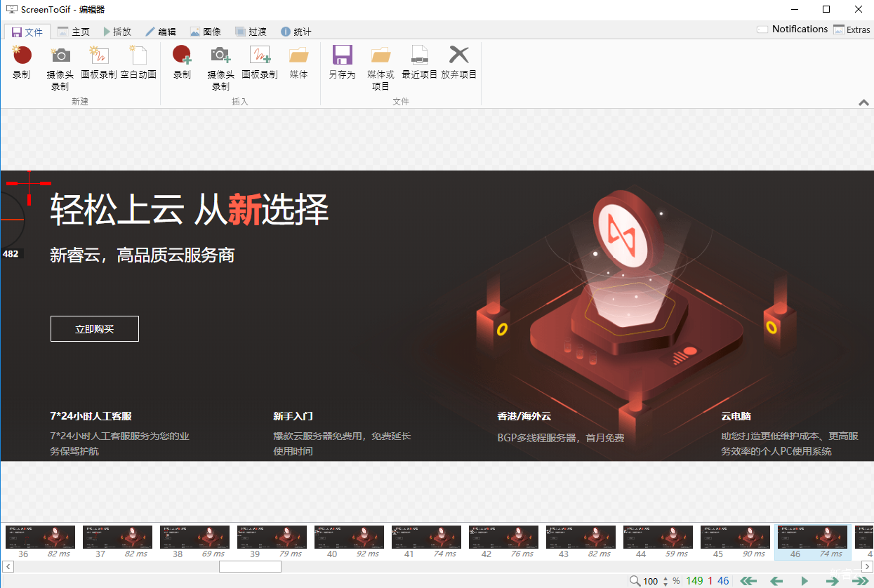Save project with 另存为 icon
Viewport: 874px width, 588px height.
[342, 62]
